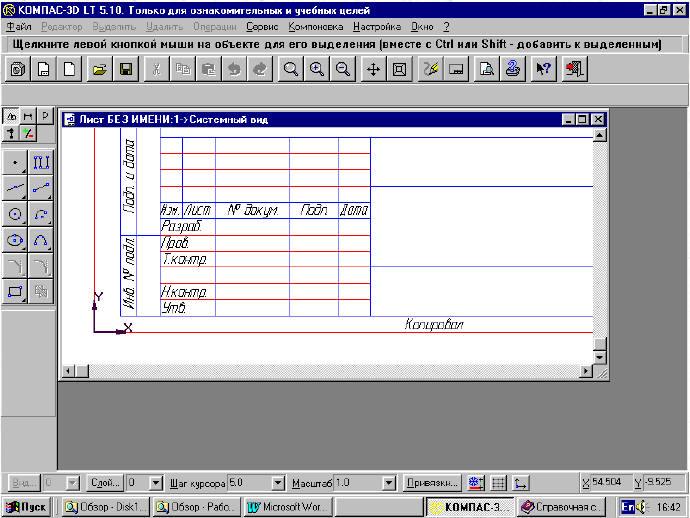Open the help contents icon with question mark

(512, 69)
